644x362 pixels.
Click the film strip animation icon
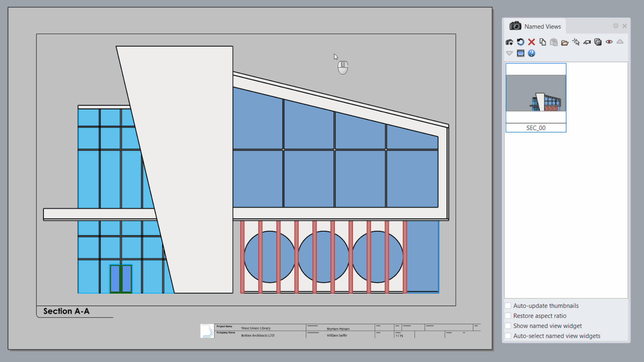click(x=520, y=53)
